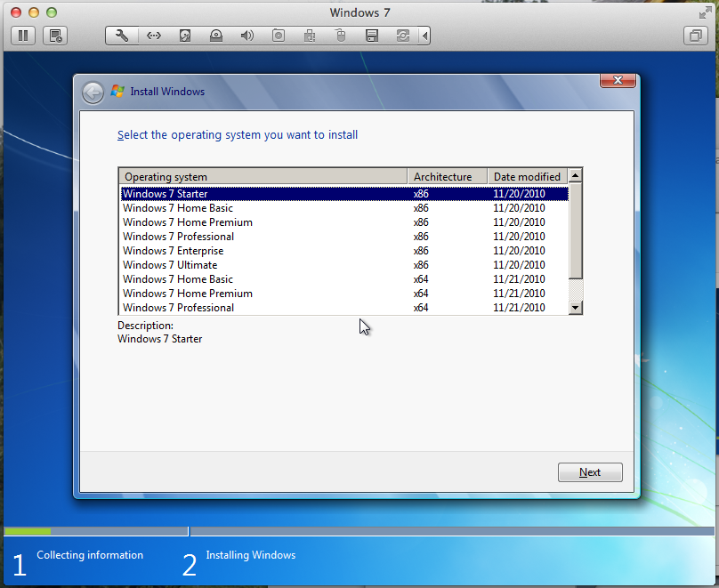The image size is (719, 588).
Task: Sort by Operating system column header
Action: (263, 176)
